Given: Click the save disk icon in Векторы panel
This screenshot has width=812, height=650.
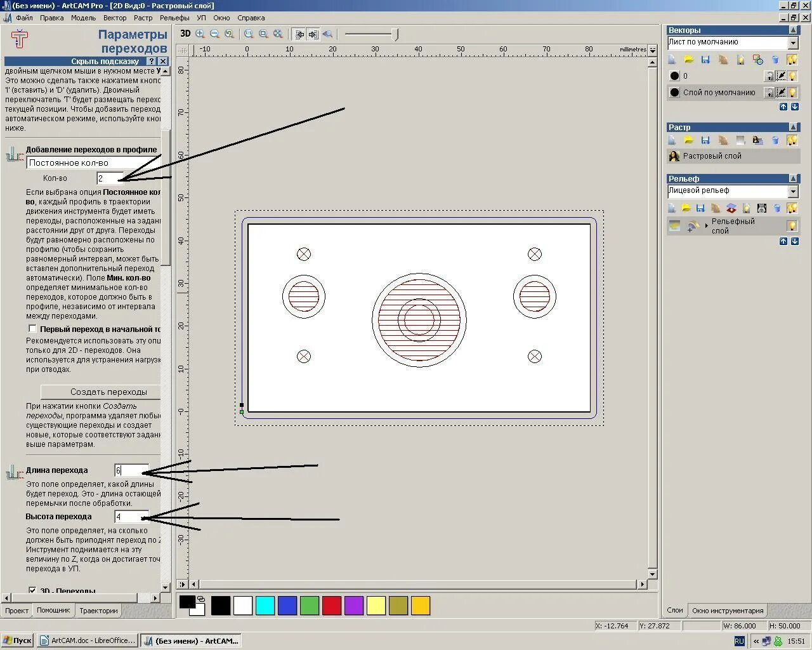Looking at the screenshot, I should pyautogui.click(x=705, y=59).
